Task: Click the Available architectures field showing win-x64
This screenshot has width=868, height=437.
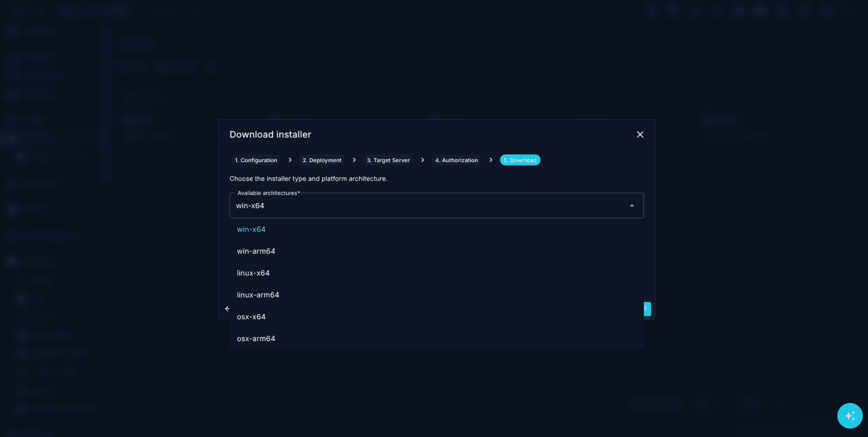Action: click(437, 206)
